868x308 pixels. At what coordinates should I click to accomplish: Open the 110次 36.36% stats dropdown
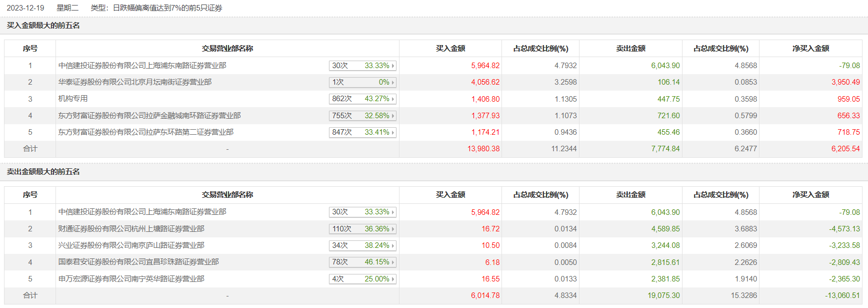[362, 229]
